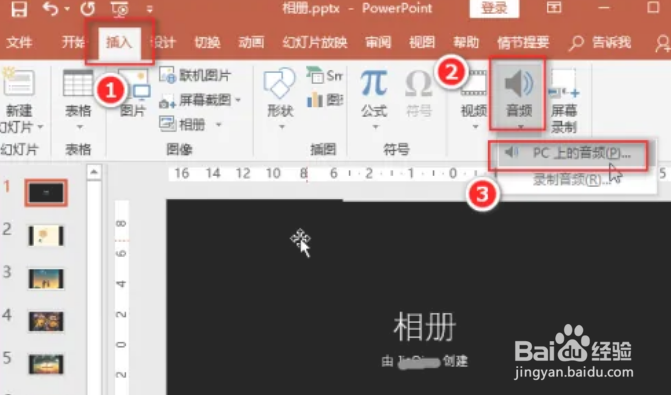Switch to the 插入 tab

(119, 42)
